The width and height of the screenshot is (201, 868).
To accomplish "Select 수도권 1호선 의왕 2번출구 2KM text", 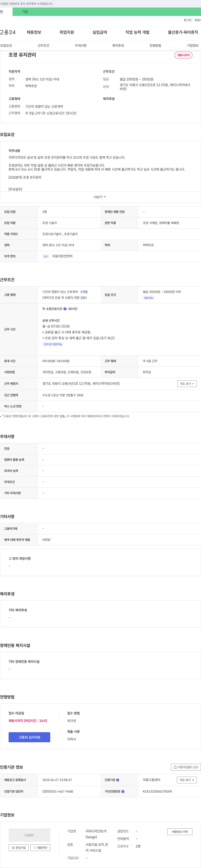I will click(63, 395).
